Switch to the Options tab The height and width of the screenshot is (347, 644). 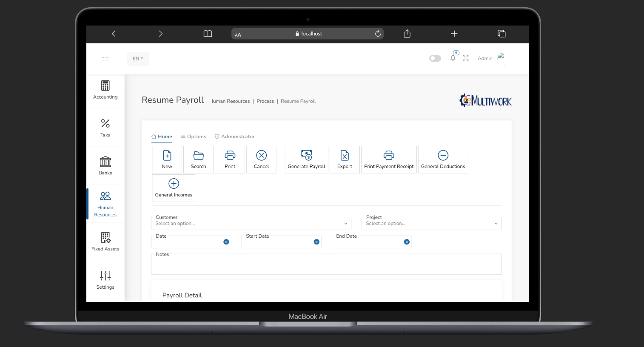(x=194, y=137)
